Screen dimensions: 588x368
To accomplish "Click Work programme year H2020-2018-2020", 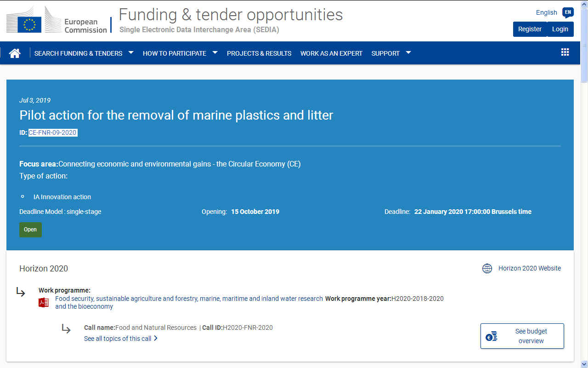I will pyautogui.click(x=384, y=299).
